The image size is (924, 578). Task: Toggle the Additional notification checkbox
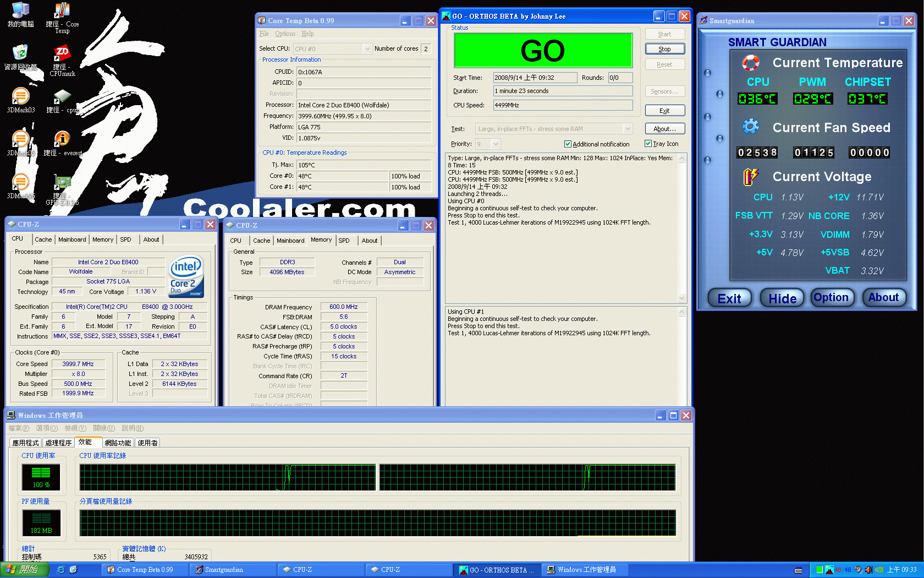[x=568, y=144]
